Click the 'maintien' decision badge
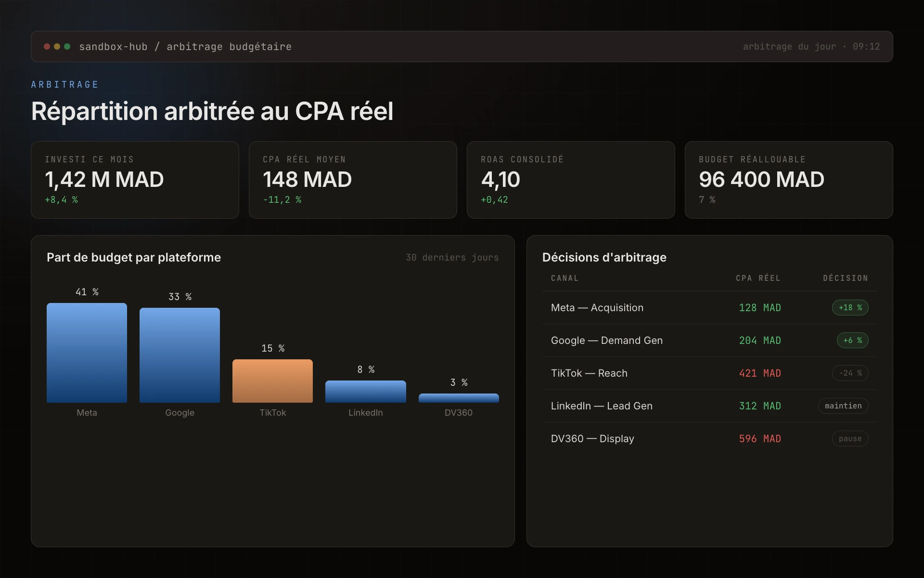 pyautogui.click(x=843, y=406)
